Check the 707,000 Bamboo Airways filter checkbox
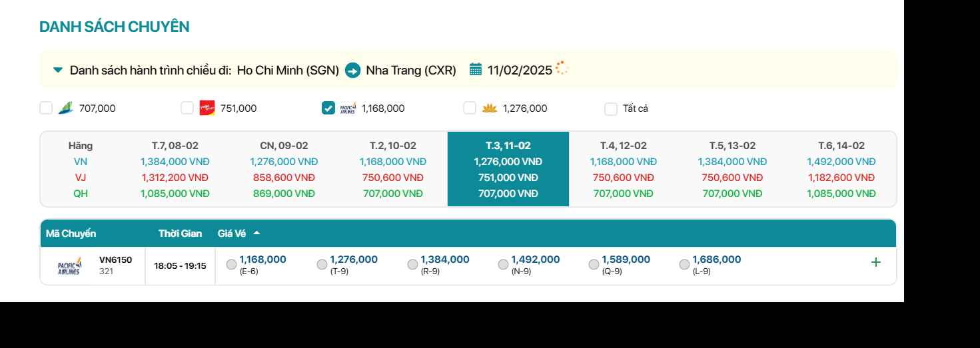The width and height of the screenshot is (980, 348). [x=46, y=108]
